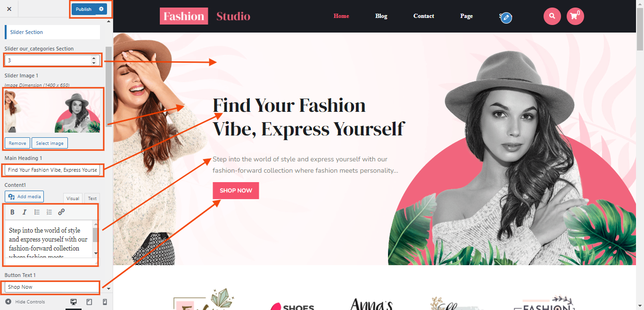Decrease the slider count stepper
The height and width of the screenshot is (310, 644).
[x=94, y=63]
